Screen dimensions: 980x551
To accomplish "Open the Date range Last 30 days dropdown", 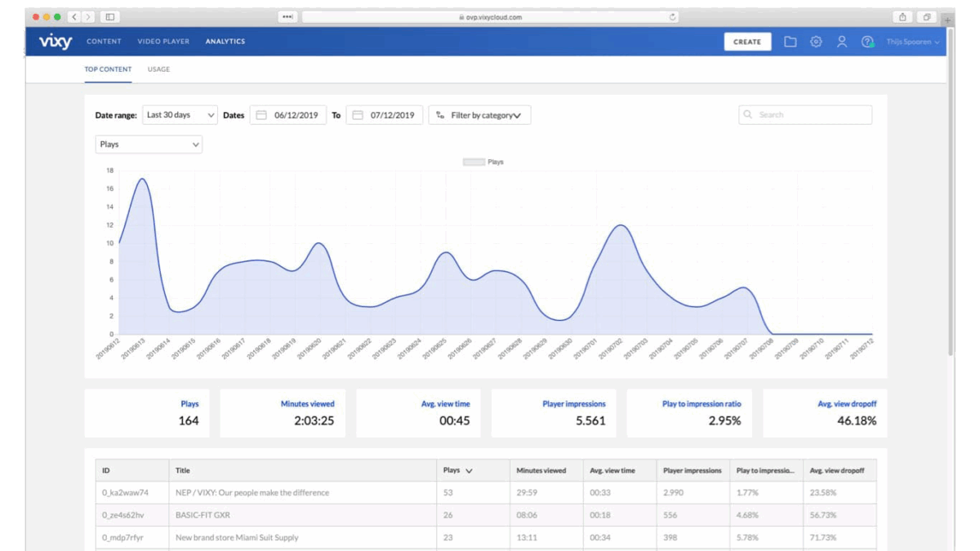I will click(x=180, y=115).
